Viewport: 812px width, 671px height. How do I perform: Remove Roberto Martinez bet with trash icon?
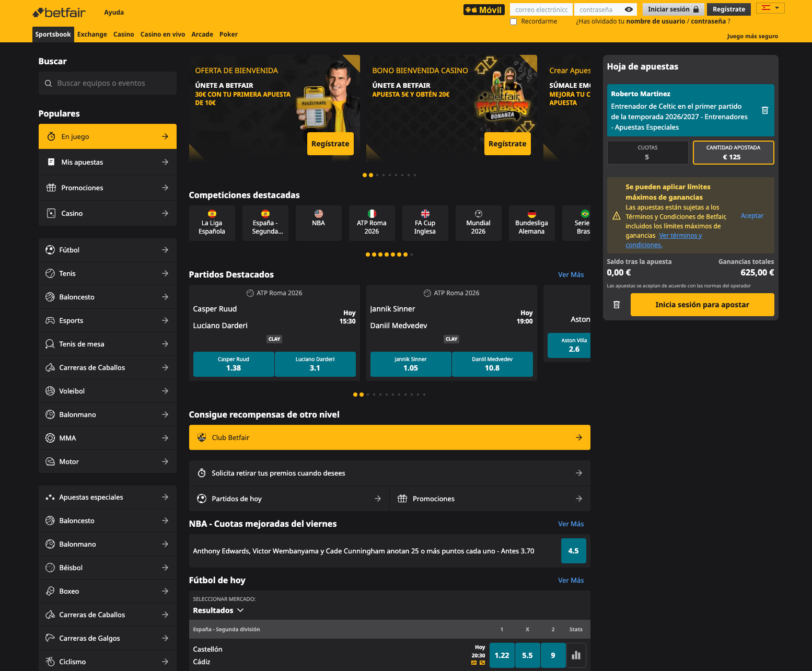[765, 110]
